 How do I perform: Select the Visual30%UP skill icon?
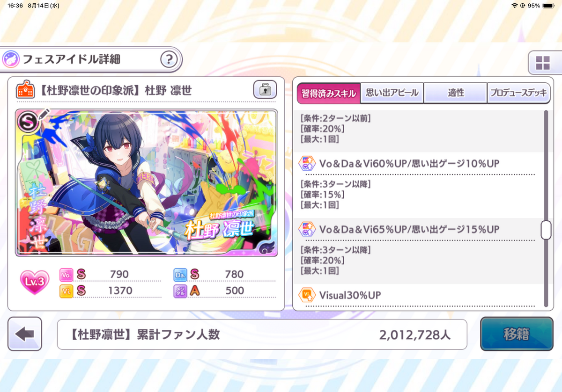point(307,295)
